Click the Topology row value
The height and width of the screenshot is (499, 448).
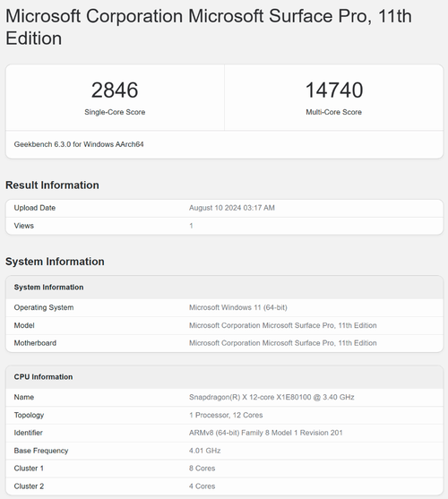(x=226, y=415)
